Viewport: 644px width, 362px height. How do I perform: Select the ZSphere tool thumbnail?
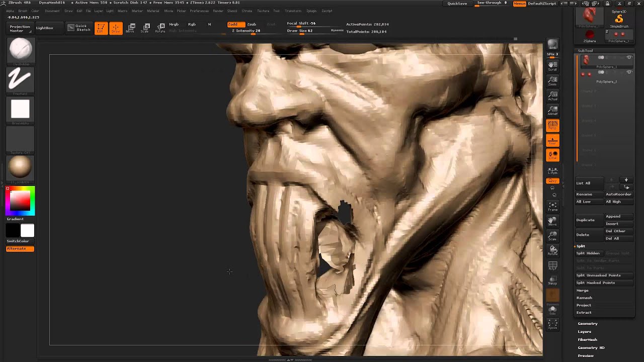[589, 37]
